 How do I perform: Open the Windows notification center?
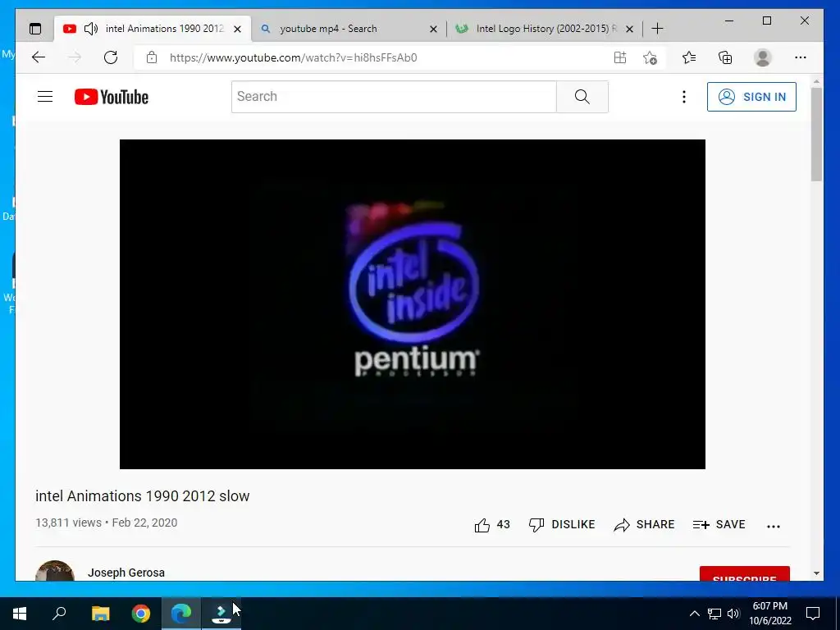tap(813, 614)
